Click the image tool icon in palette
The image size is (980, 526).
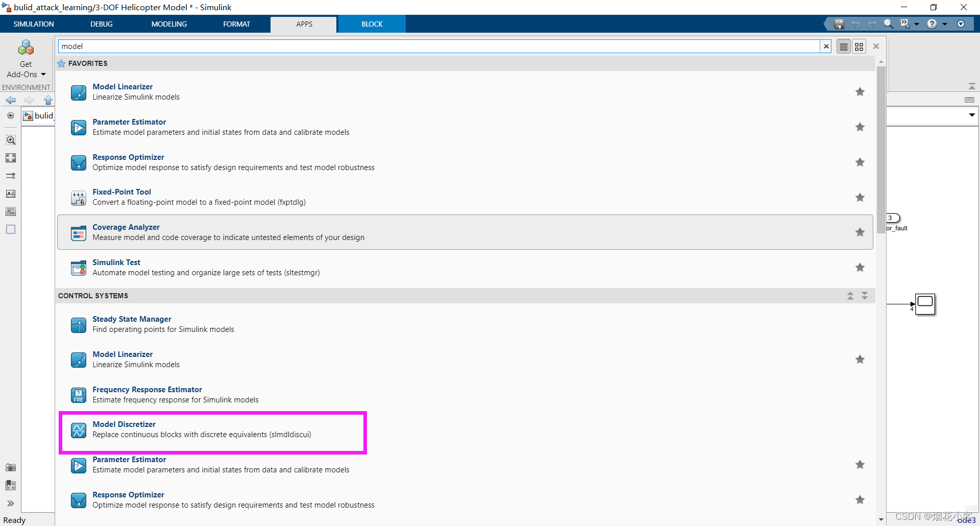(x=11, y=211)
